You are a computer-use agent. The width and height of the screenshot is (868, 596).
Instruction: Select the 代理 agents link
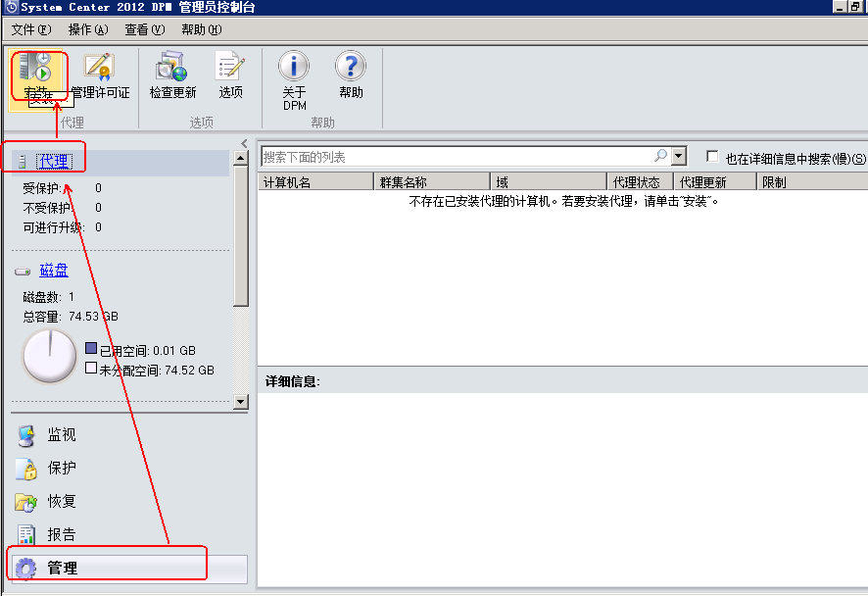pyautogui.click(x=54, y=161)
